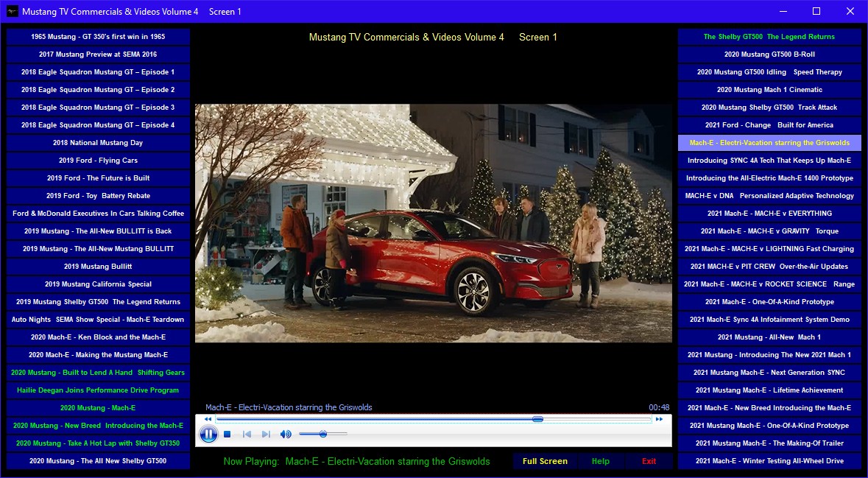Play 2021 Mach-E Sync 4A Infotainment System Demo
This screenshot has width=868, height=478.
[x=769, y=320]
